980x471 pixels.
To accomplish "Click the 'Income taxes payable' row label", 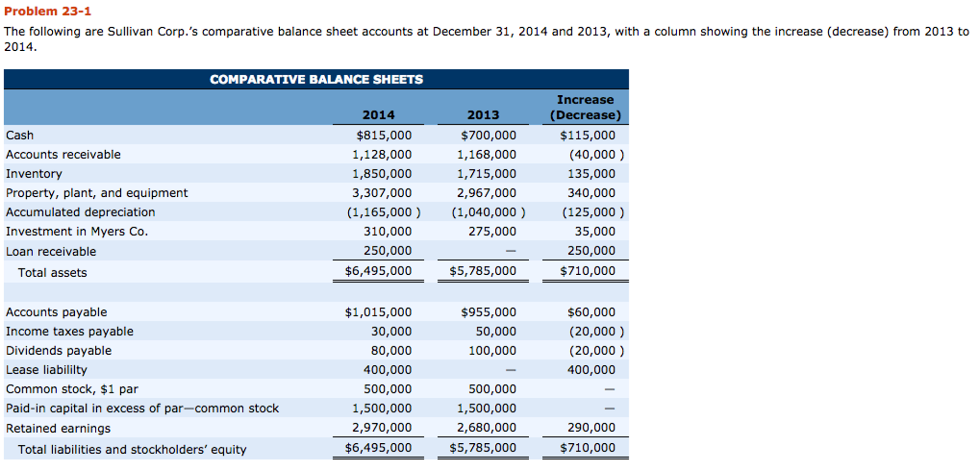I will 69,332.
